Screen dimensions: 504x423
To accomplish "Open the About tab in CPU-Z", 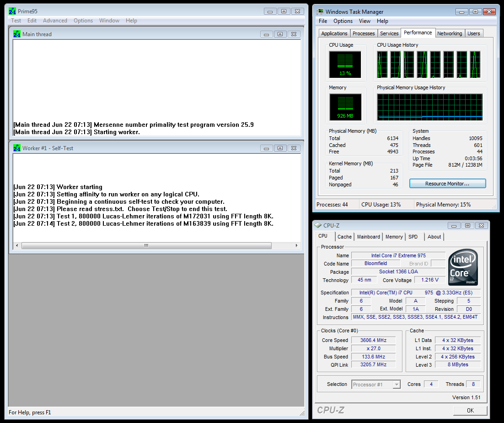I will [x=434, y=237].
